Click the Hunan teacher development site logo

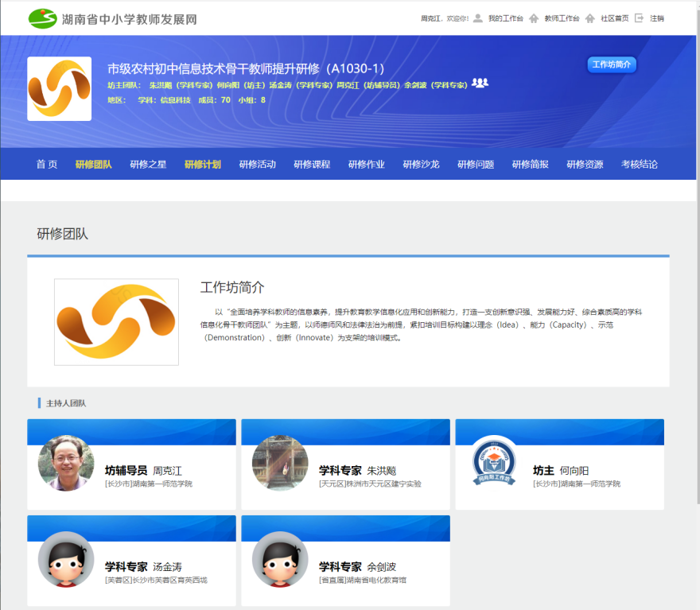coord(113,18)
